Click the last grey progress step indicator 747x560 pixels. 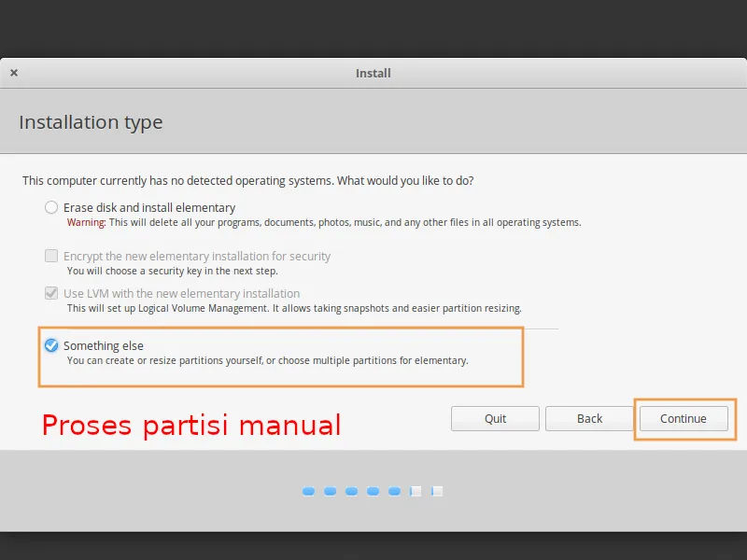pos(437,491)
